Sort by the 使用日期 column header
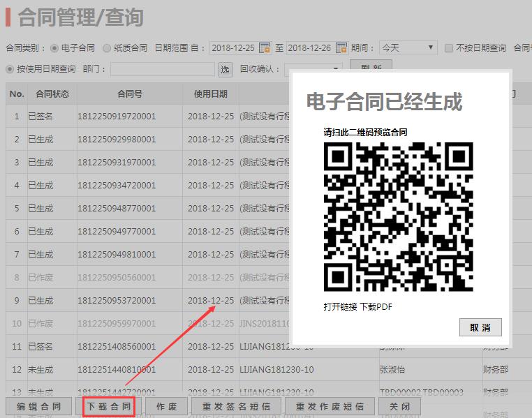Screen dimensions: 532x418 pos(211,94)
